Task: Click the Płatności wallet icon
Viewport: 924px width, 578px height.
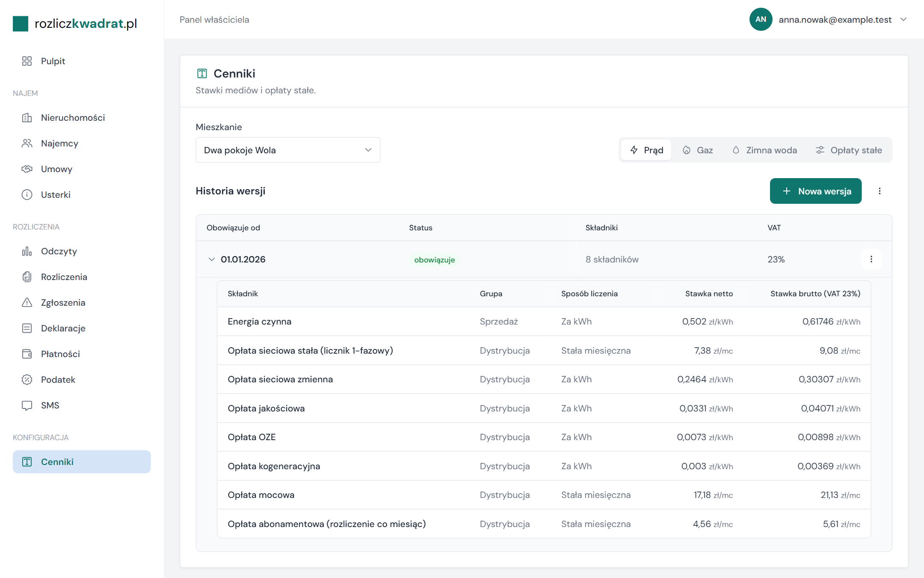Action: click(27, 354)
